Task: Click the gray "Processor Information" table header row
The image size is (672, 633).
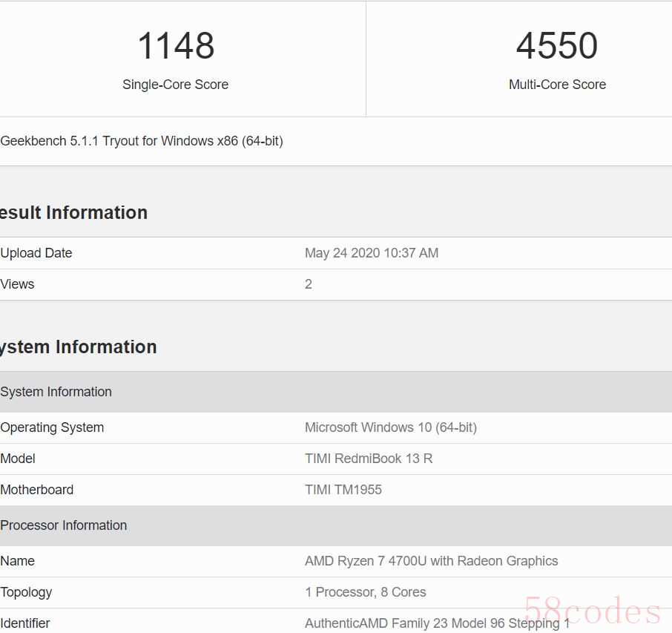Action: click(336, 526)
